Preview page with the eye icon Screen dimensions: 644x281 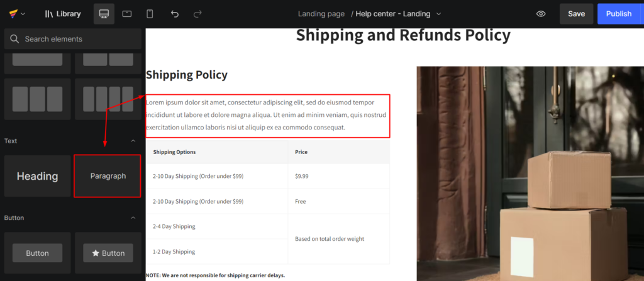(541, 14)
